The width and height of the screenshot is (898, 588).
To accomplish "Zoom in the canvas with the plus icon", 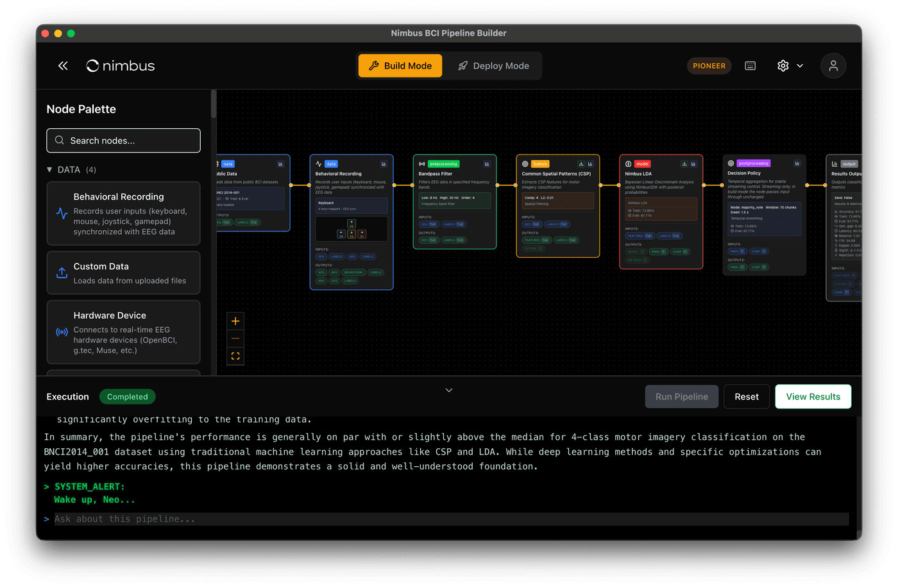I will [235, 321].
